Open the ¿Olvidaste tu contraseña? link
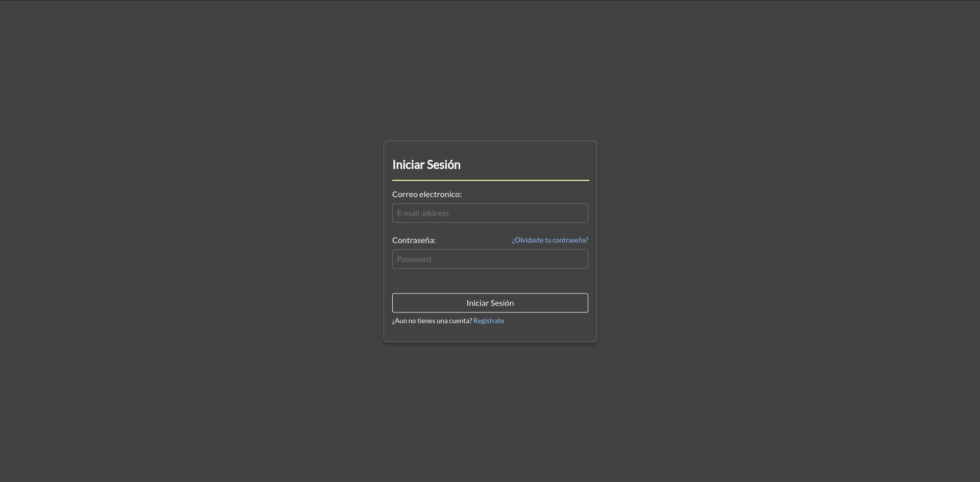Viewport: 980px width, 482px height. tap(549, 240)
